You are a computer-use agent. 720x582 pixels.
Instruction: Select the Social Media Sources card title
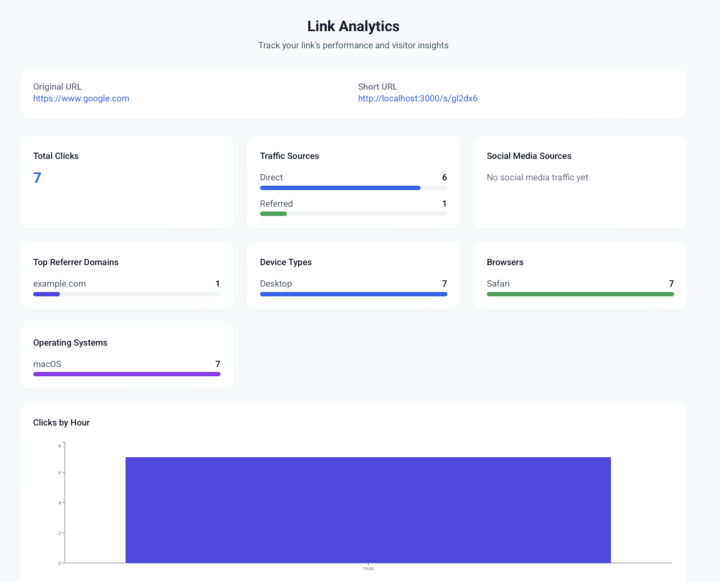529,156
